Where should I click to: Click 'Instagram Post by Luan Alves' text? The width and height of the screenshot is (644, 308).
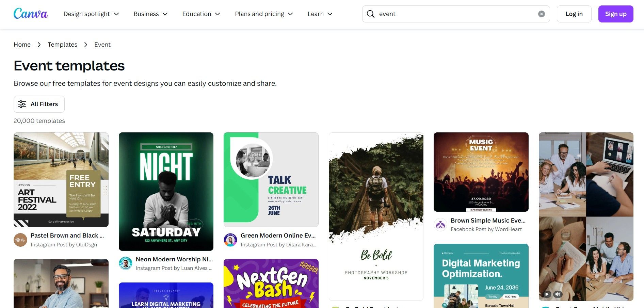pos(174,268)
